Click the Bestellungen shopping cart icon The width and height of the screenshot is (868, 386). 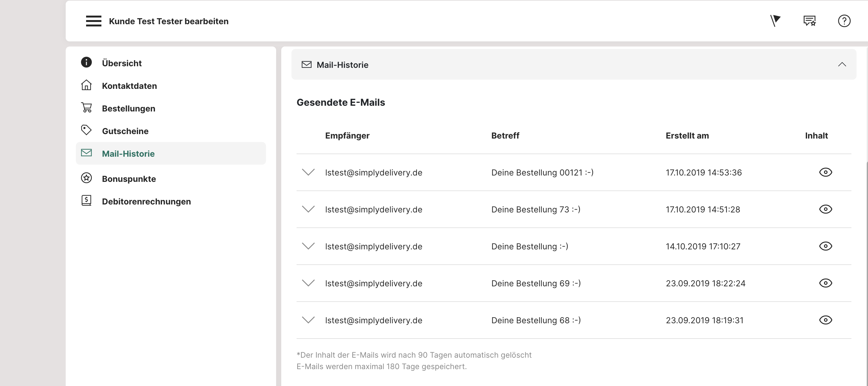[86, 108]
